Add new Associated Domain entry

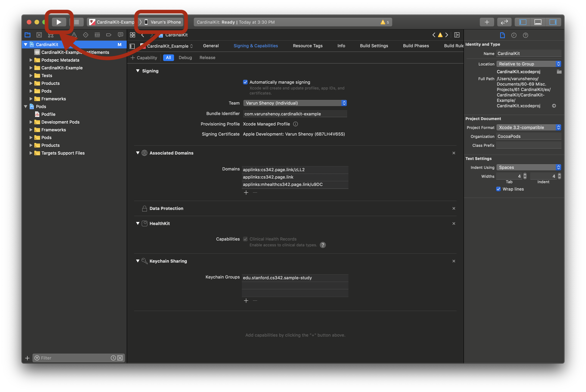[x=246, y=193]
